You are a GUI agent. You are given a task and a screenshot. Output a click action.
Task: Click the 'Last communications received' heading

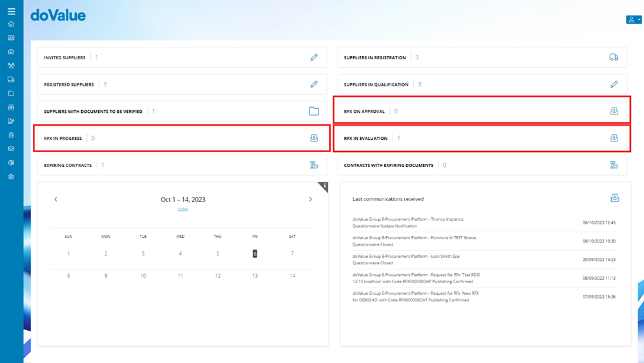[x=387, y=199]
